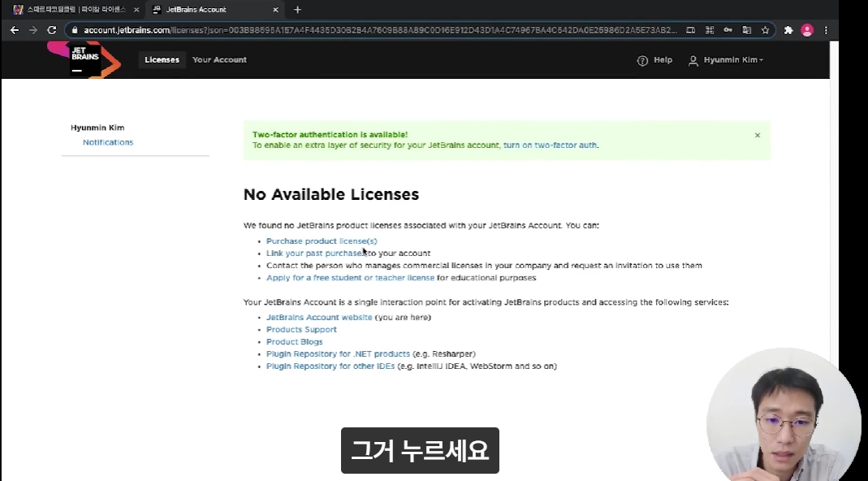Select the JetBrains Account browser tab
This screenshot has width=868, height=481.
[215, 10]
